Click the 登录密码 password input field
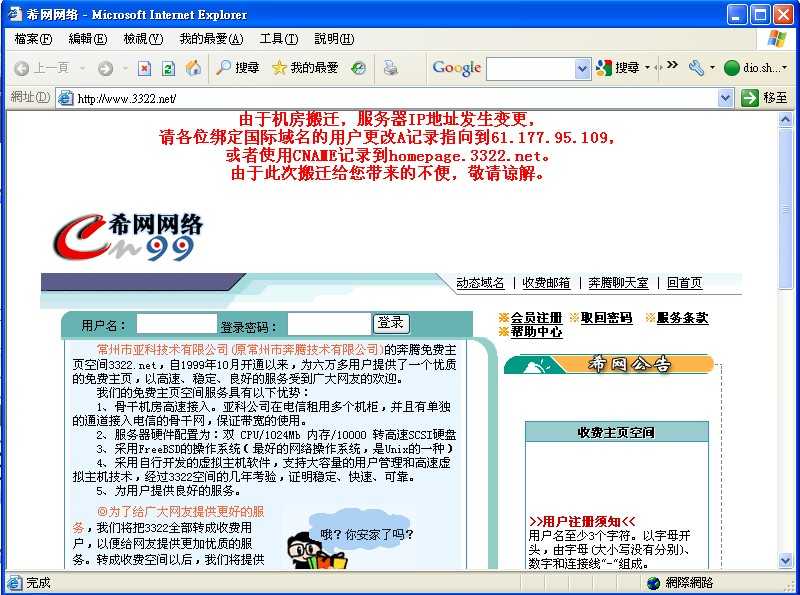This screenshot has width=800, height=595. (329, 324)
